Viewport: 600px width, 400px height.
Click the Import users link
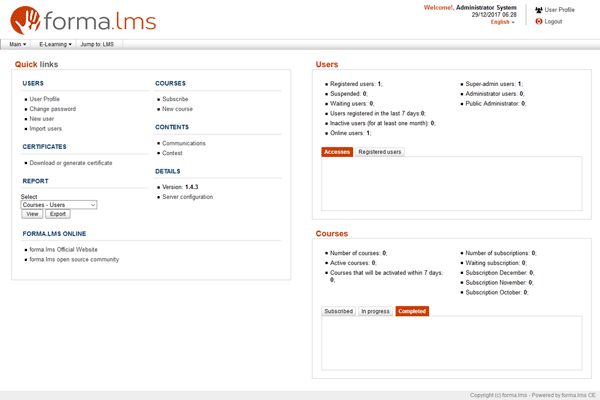pyautogui.click(x=46, y=129)
